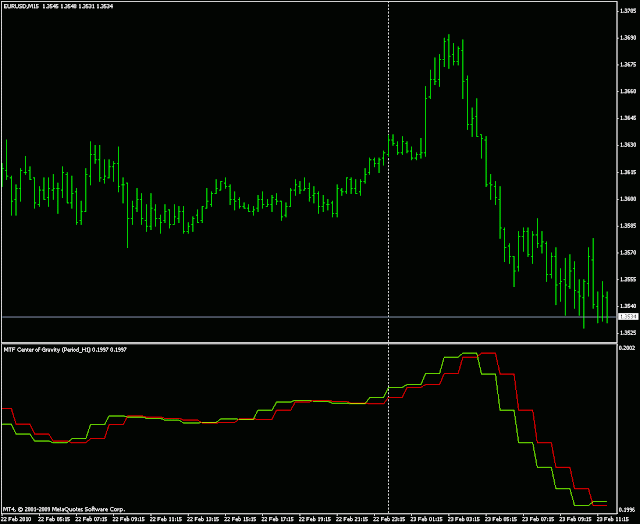The width and height of the screenshot is (640, 524).
Task: Click the 0.2002 indicator scale label
Action: click(628, 348)
